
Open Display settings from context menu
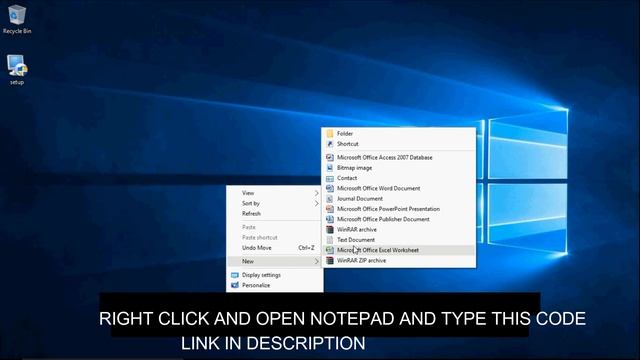(274, 275)
